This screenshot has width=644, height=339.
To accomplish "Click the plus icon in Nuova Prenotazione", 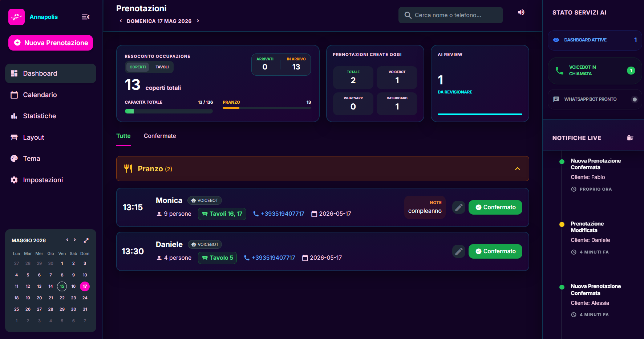I will [17, 43].
